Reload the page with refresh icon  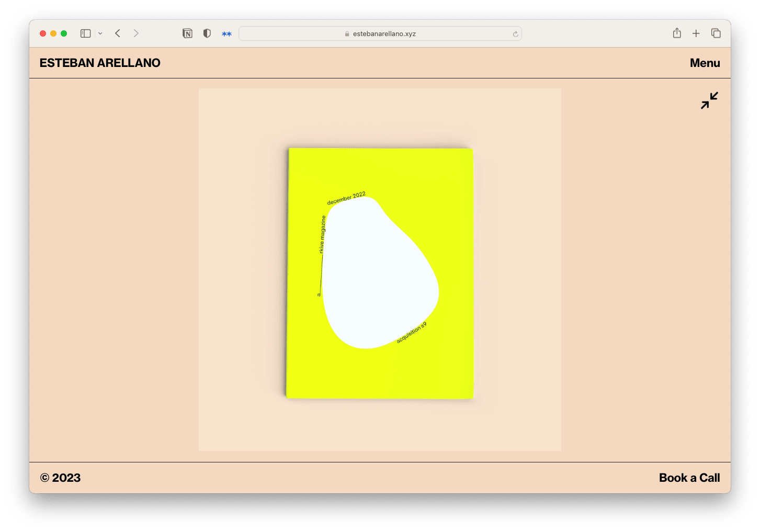(x=515, y=34)
